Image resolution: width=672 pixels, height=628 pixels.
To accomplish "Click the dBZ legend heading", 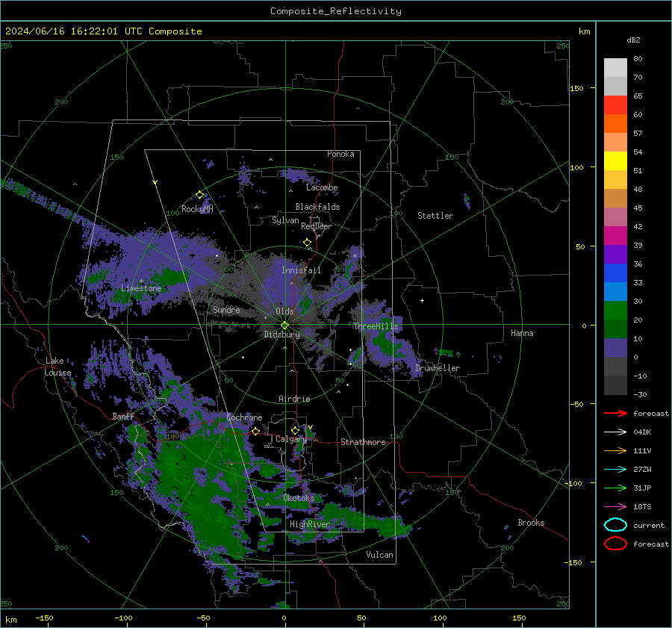I will (x=633, y=40).
